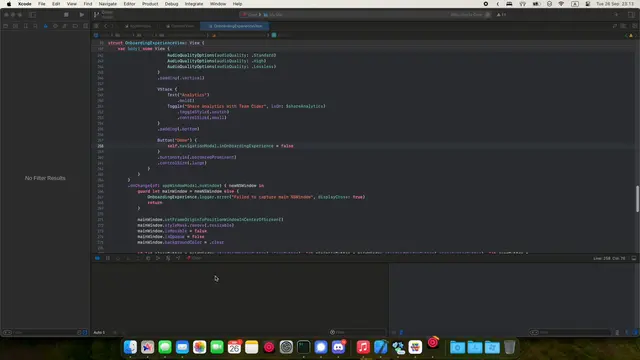The image size is (640, 360).
Task: Select the highlighted blue navigator icon
Action: (x=45, y=26)
